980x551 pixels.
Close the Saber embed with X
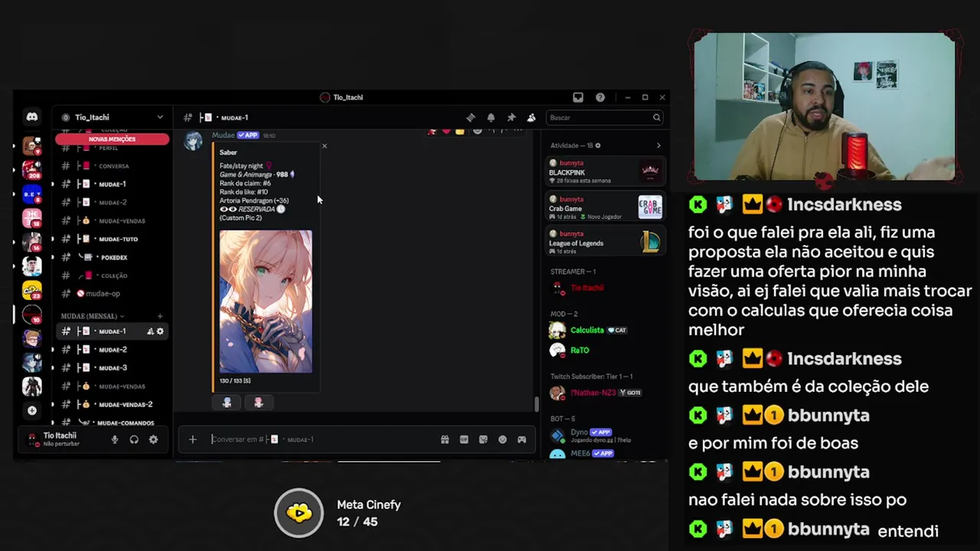tap(324, 145)
